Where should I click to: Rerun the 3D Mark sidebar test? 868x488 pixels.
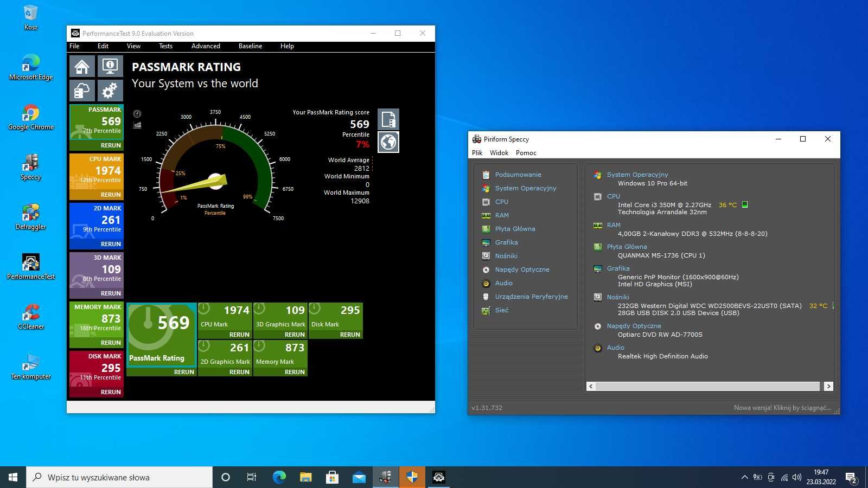pos(111,293)
